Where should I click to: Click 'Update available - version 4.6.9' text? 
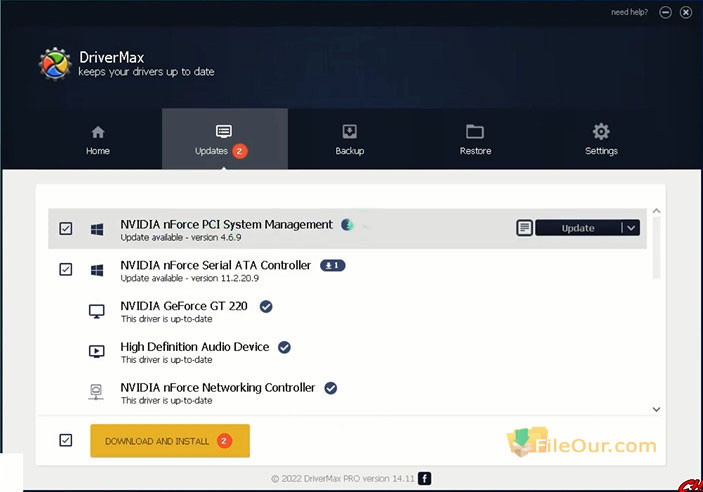[x=181, y=237]
